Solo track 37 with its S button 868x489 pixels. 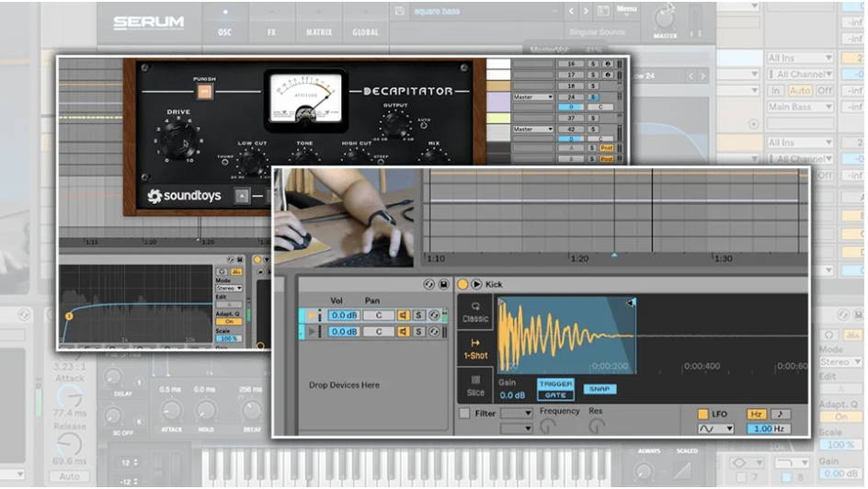tap(593, 118)
